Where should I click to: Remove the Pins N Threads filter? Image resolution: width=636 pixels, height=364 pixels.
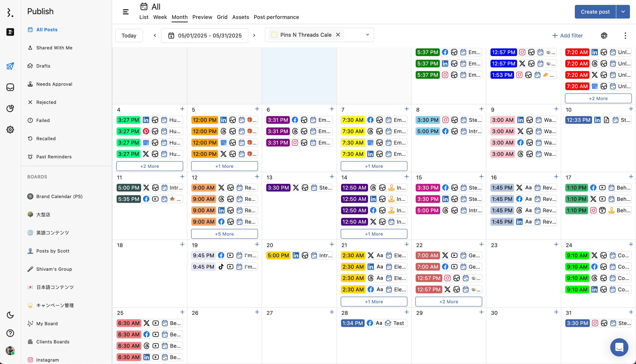point(338,35)
